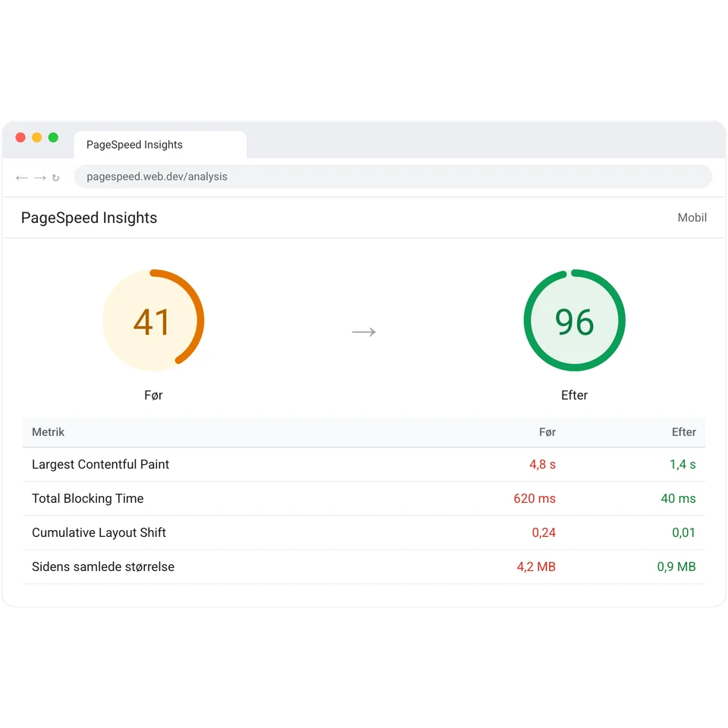
Task: Minimize the window with the yellow button
Action: pos(36,137)
